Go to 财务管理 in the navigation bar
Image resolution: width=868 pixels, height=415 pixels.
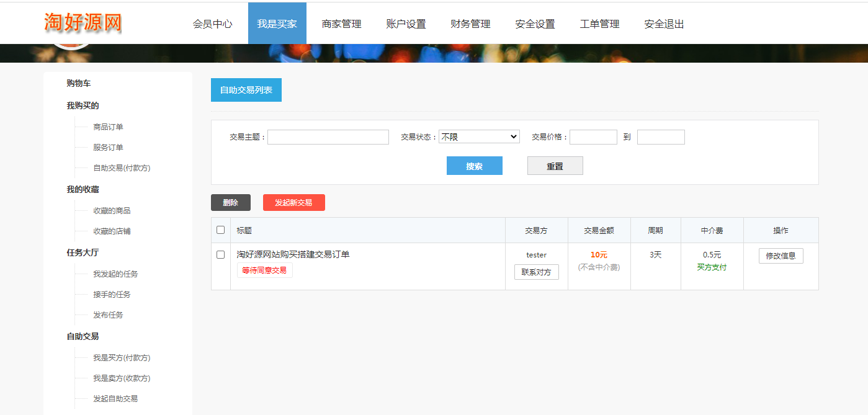click(x=470, y=24)
